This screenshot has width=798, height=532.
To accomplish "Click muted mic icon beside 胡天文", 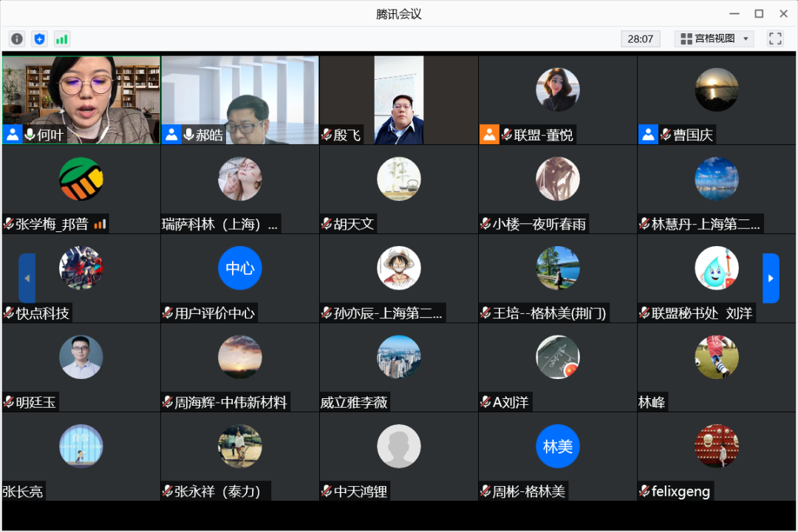I will [327, 224].
